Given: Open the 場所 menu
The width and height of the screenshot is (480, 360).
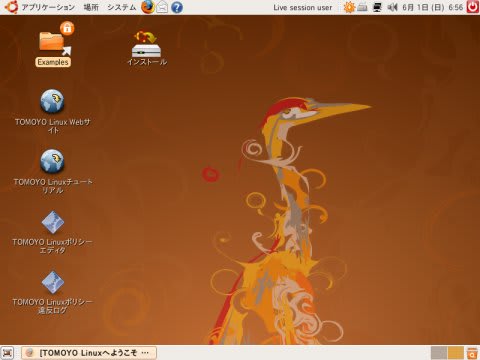Looking at the screenshot, I should coord(91,7).
